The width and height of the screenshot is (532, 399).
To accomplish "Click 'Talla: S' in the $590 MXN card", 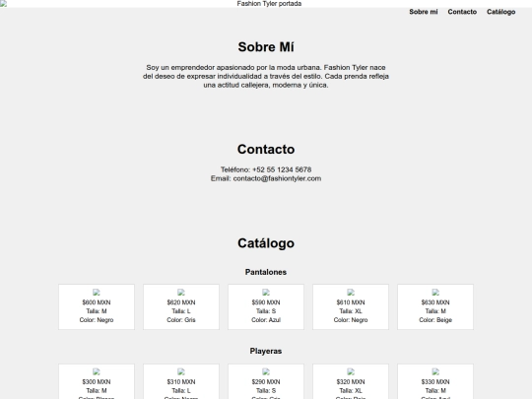I will pyautogui.click(x=266, y=311).
